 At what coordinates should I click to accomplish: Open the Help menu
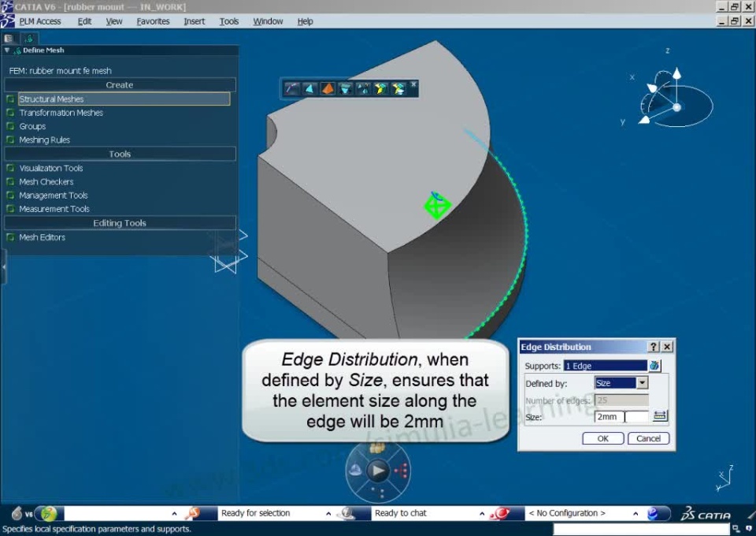pos(305,21)
